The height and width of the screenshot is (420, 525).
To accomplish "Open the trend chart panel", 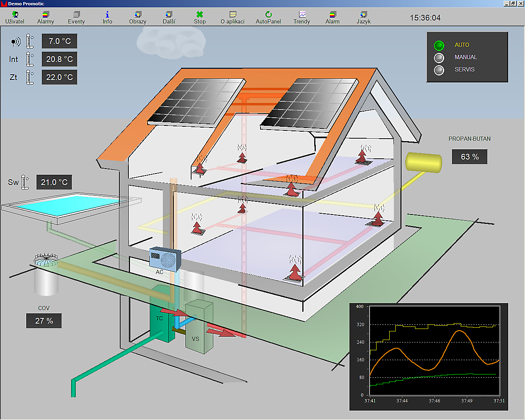I will click(x=429, y=357).
